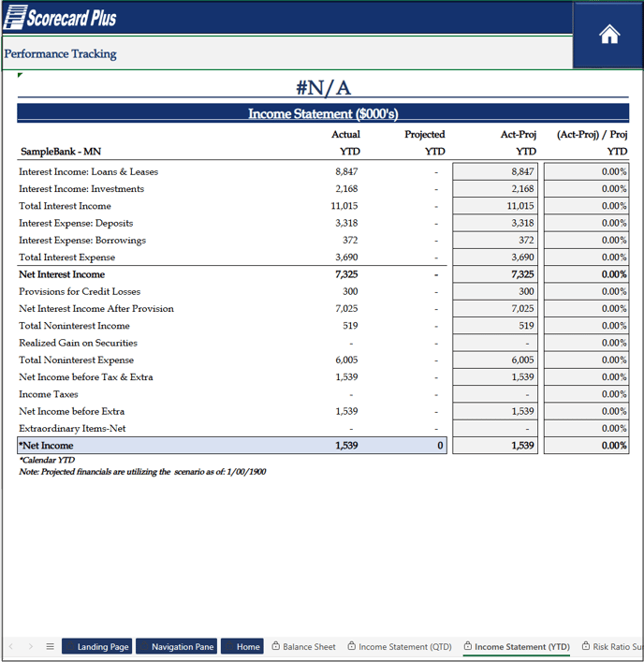Image resolution: width=644 pixels, height=662 pixels.
Task: Click lock icon on Income Statement (YTD) tab
Action: pos(467,645)
